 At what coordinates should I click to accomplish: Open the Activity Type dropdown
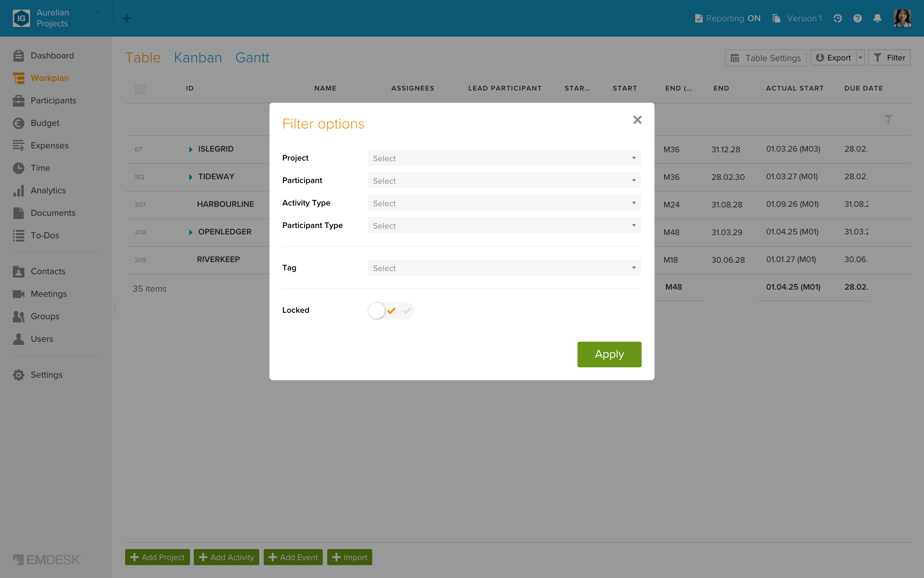pos(504,203)
